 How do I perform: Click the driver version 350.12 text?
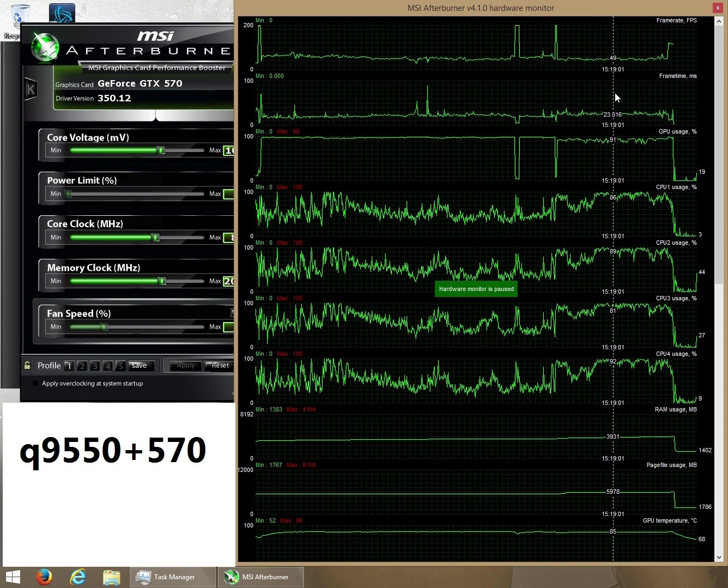(114, 99)
